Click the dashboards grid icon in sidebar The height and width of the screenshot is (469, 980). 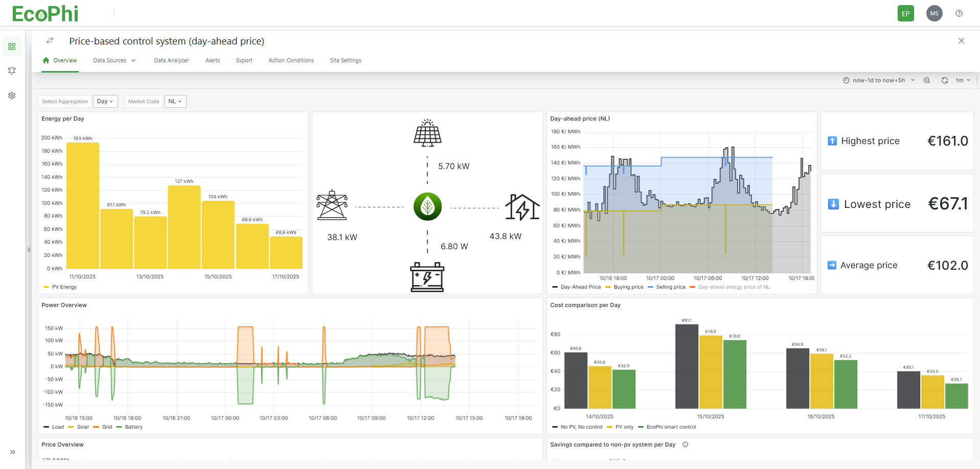(x=12, y=46)
